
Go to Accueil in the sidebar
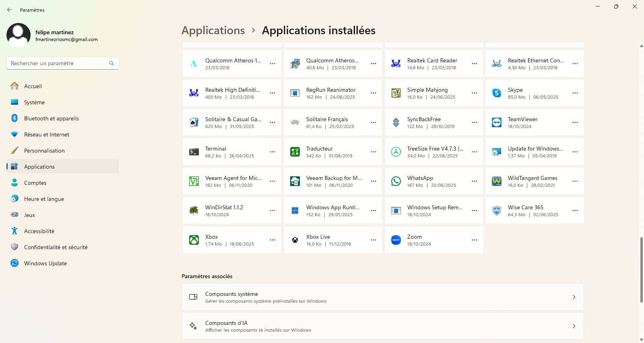[x=63, y=86]
